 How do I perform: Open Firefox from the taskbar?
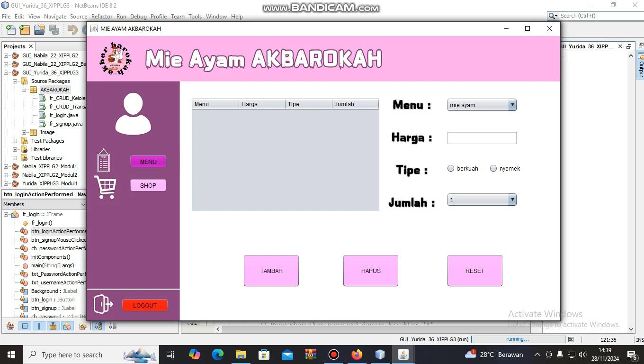(357, 355)
